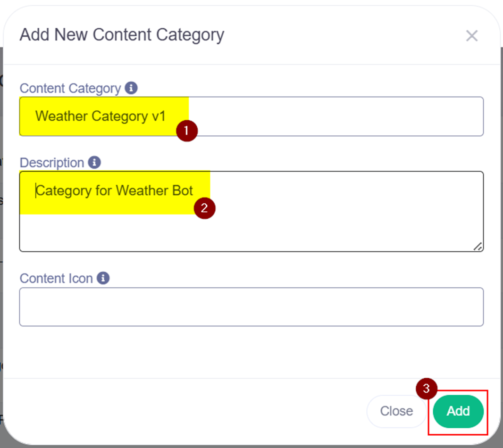Click the info icon beside Content Icon
Viewport: 503px width, 448px height.
103,278
